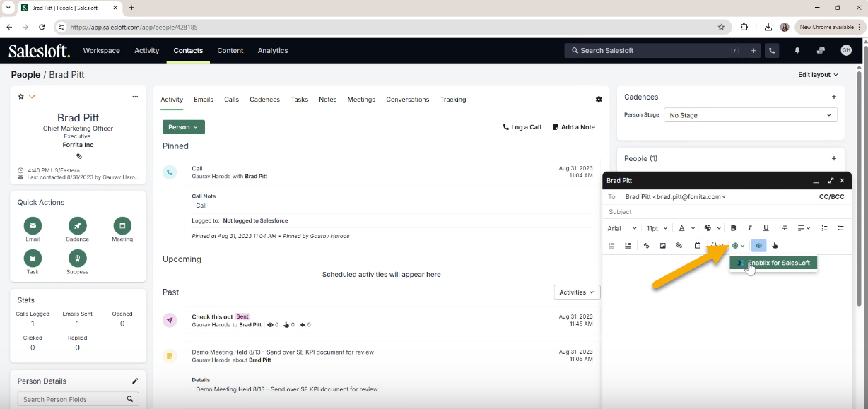This screenshot has height=409, width=868.
Task: Open text color dropdown in composer
Action: pyautogui.click(x=687, y=228)
